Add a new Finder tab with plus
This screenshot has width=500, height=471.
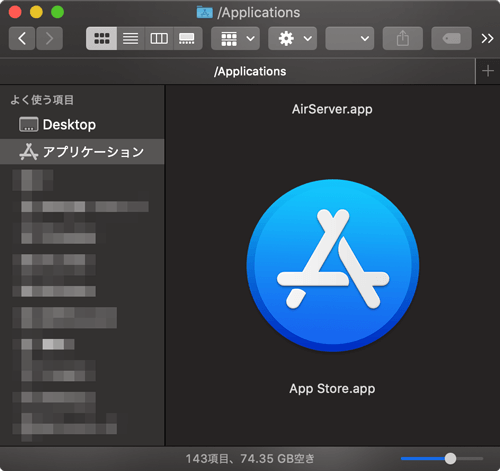[488, 71]
